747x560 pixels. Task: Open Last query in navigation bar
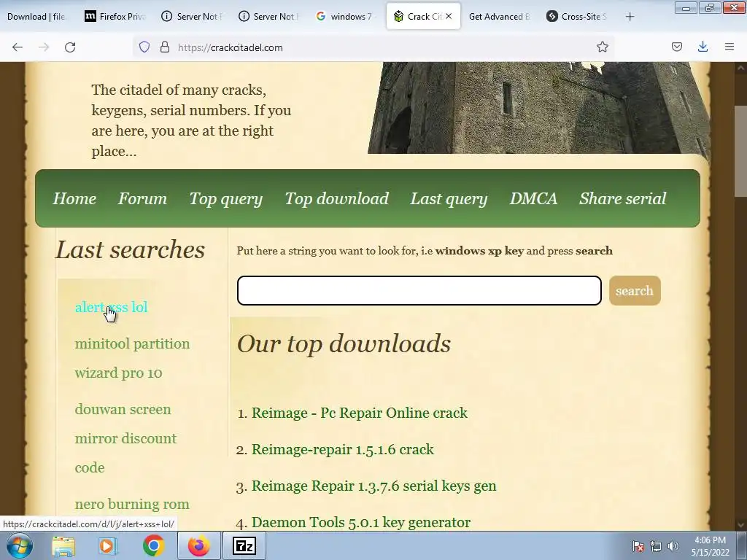pyautogui.click(x=449, y=198)
